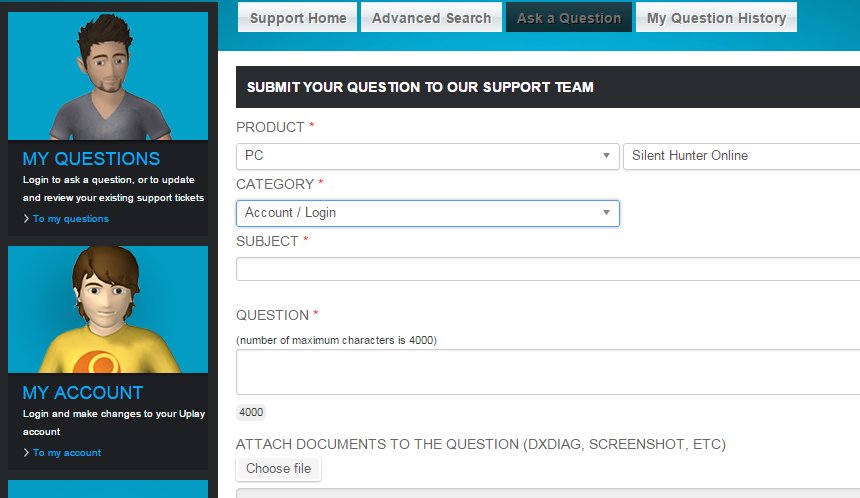The image size is (860, 498).
Task: Expand the PC platform dropdown
Action: click(x=427, y=156)
